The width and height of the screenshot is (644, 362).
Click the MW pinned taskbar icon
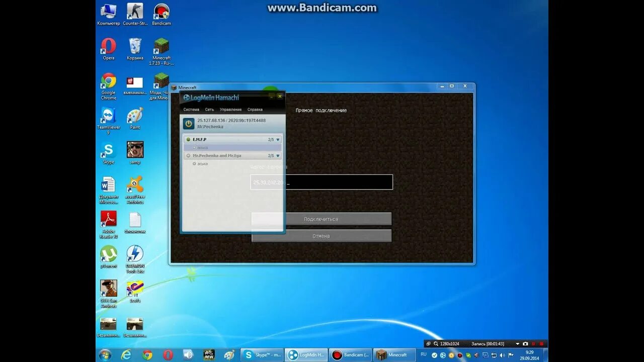coord(209,355)
